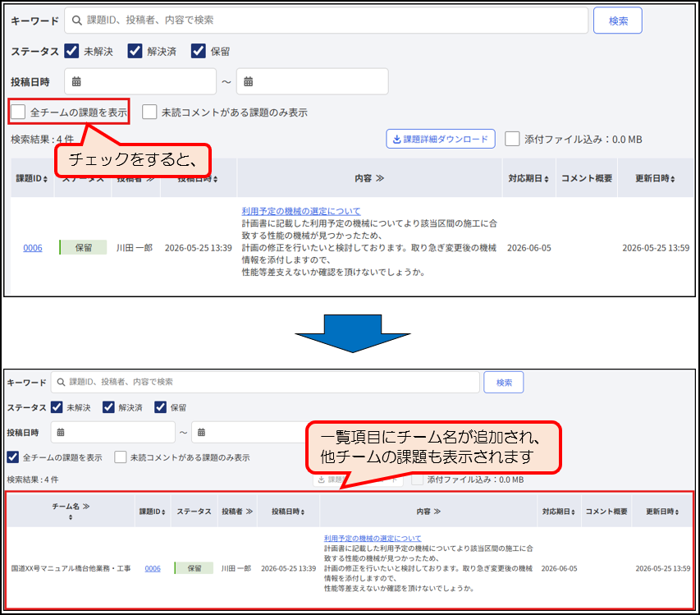The width and height of the screenshot is (700, 615).
Task: Open the calendar icon of top end date
Action: coord(248,82)
